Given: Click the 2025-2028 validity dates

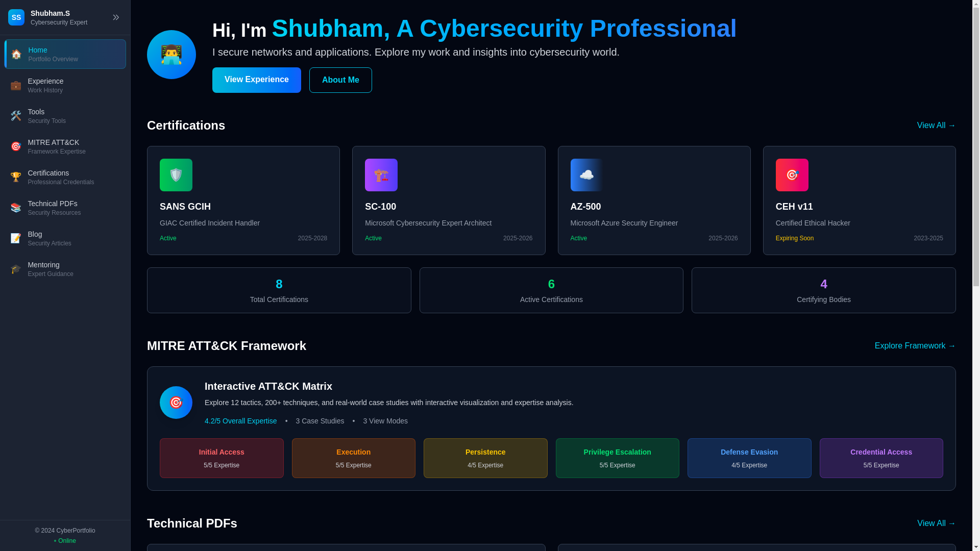Looking at the screenshot, I should (312, 238).
